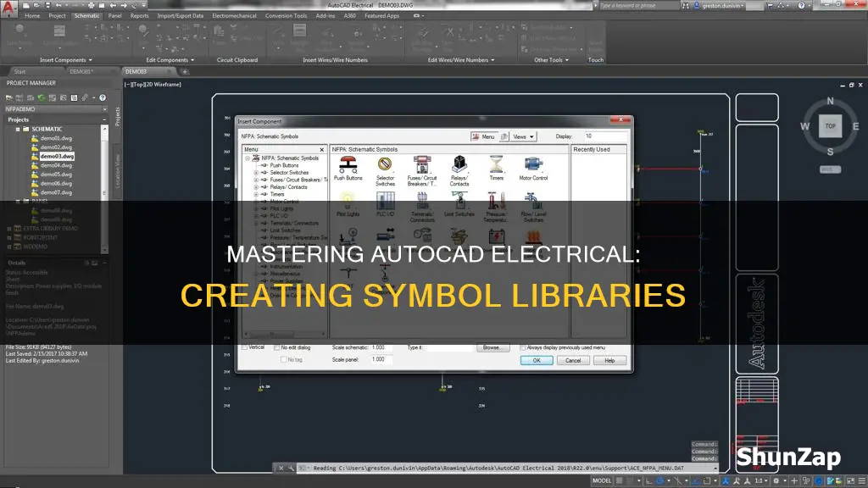Click the Browse button
Image resolution: width=868 pixels, height=488 pixels.
(492, 347)
